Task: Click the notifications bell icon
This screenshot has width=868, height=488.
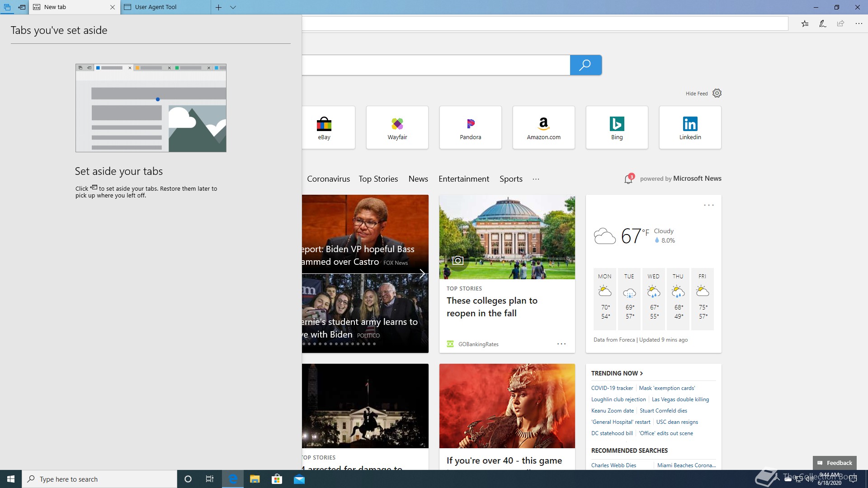Action: pos(628,179)
